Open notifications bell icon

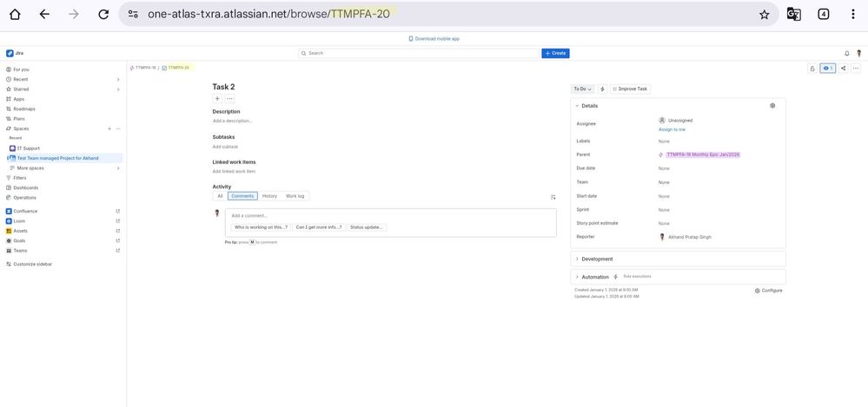pyautogui.click(x=846, y=53)
